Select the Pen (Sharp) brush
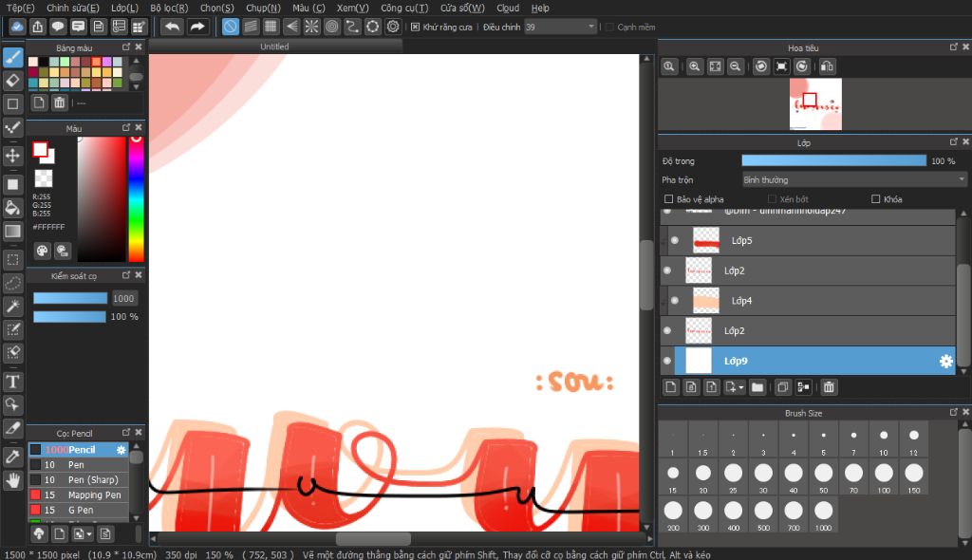The image size is (972, 560). tap(79, 480)
